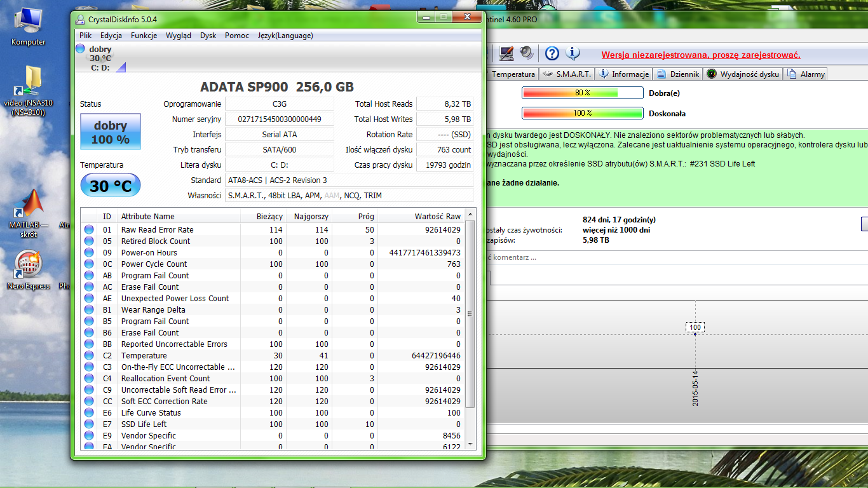This screenshot has width=868, height=488.
Task: Open the Hard Disk Sentinel configuration icon
Action: pos(506,53)
